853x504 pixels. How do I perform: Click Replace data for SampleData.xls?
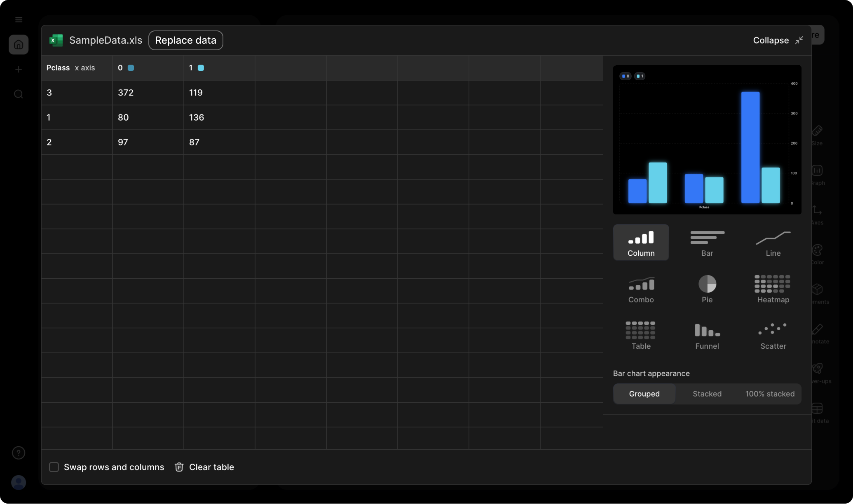tap(185, 40)
